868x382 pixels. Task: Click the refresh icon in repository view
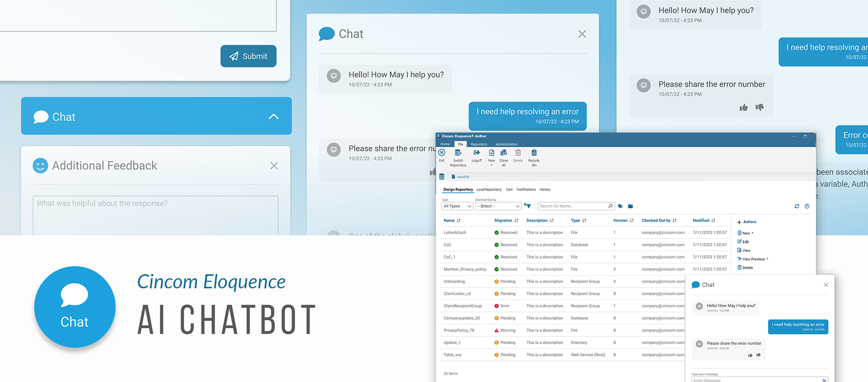click(797, 206)
